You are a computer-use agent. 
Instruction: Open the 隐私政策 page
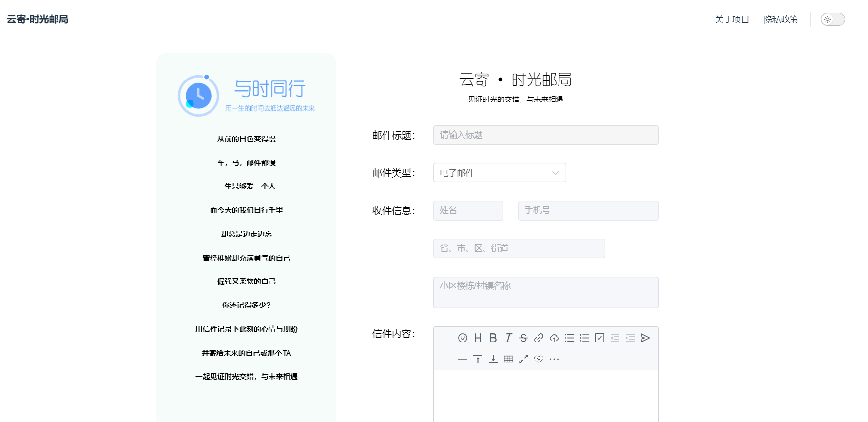click(781, 20)
